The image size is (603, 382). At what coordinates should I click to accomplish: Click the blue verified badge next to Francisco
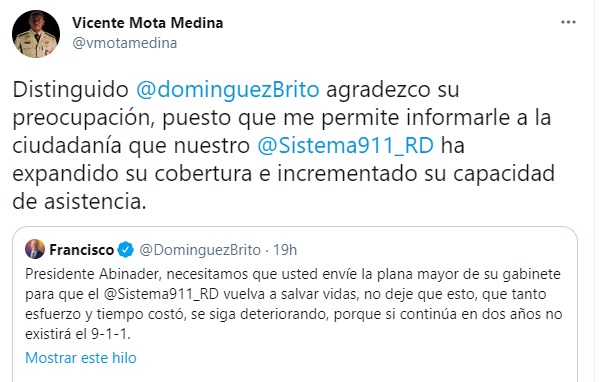click(125, 250)
